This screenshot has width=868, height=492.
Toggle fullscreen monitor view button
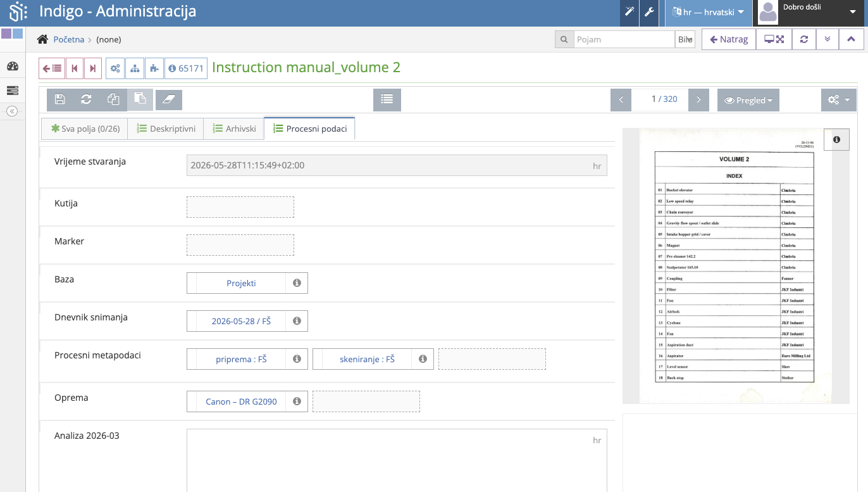pos(774,39)
